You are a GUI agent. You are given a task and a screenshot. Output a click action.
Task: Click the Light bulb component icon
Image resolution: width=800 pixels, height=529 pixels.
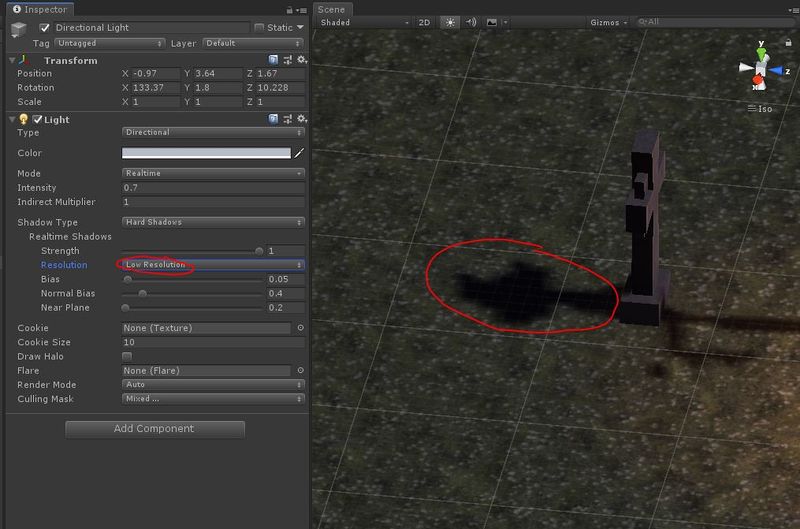[23, 119]
